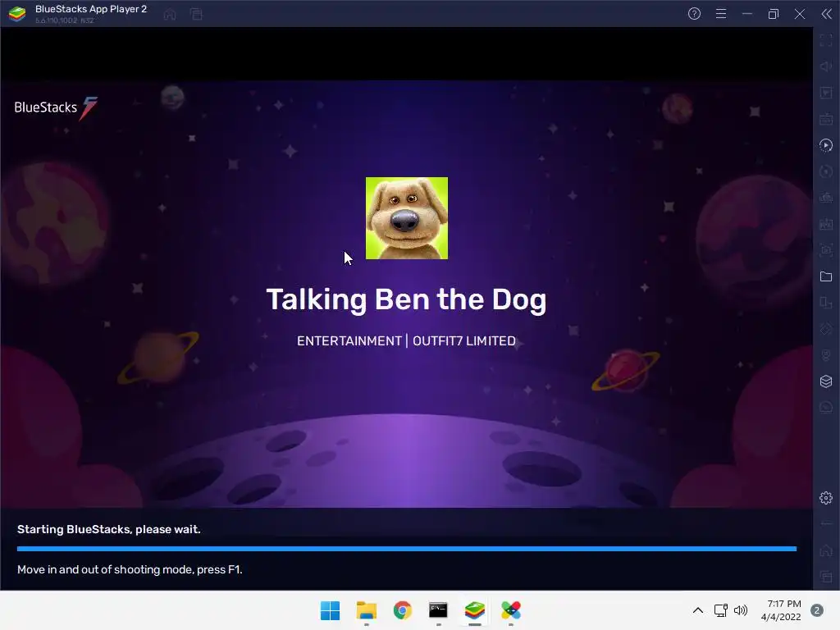Click the BlueStacks taskbar icon
Image resolution: width=840 pixels, height=630 pixels.
click(475, 610)
